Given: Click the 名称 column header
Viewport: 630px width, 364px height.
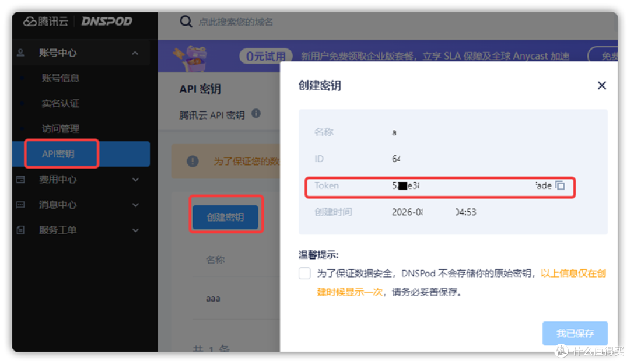Looking at the screenshot, I should [x=215, y=260].
